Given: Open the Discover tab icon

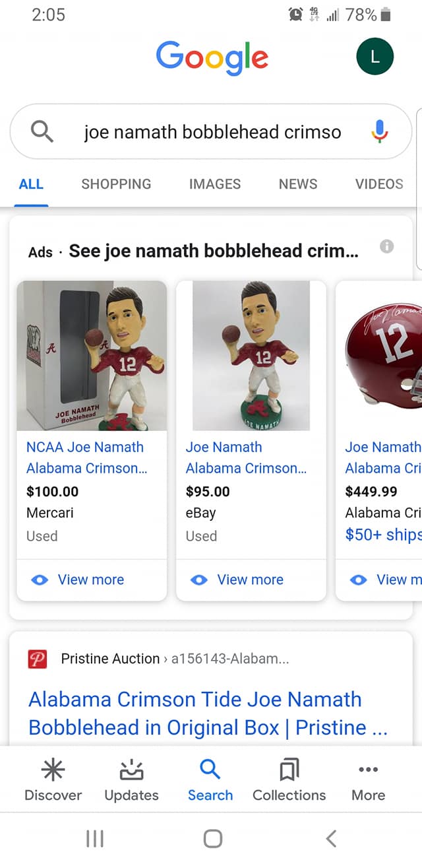Looking at the screenshot, I should (53, 770).
